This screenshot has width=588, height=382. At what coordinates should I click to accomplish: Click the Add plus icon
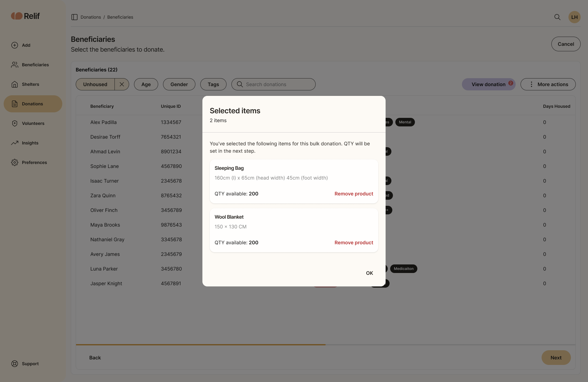[15, 45]
